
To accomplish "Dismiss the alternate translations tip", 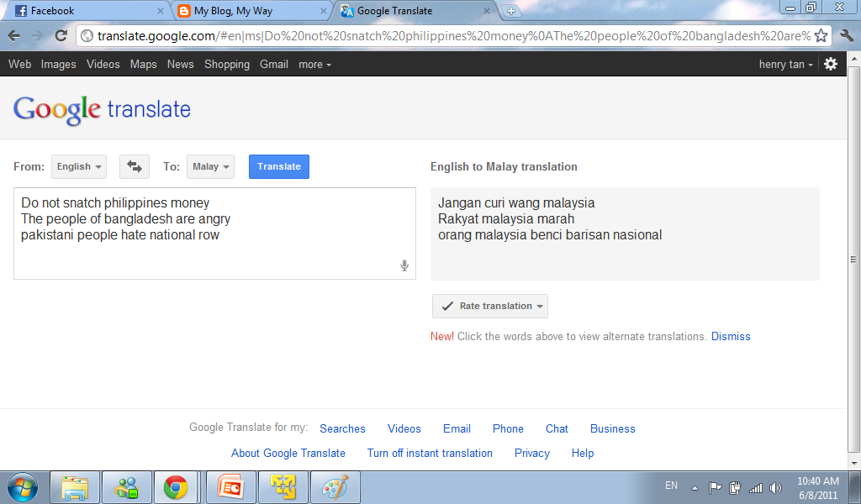I will [x=731, y=337].
